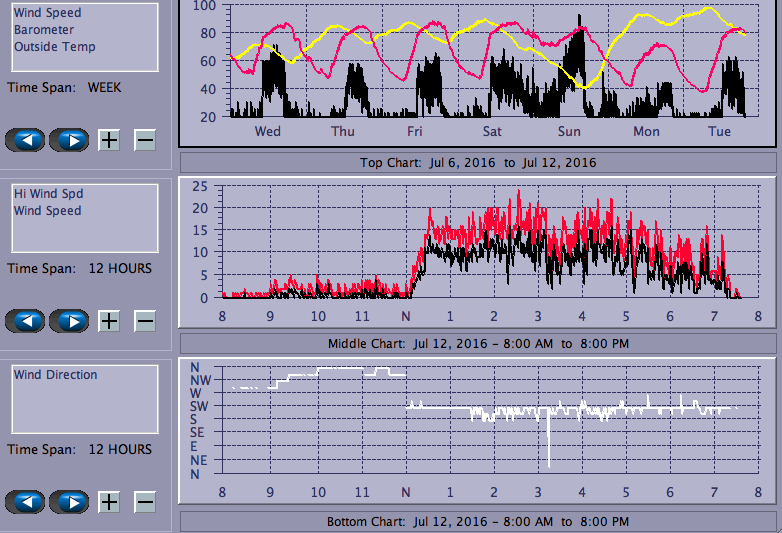Click the top chart's right arrow button

point(70,140)
